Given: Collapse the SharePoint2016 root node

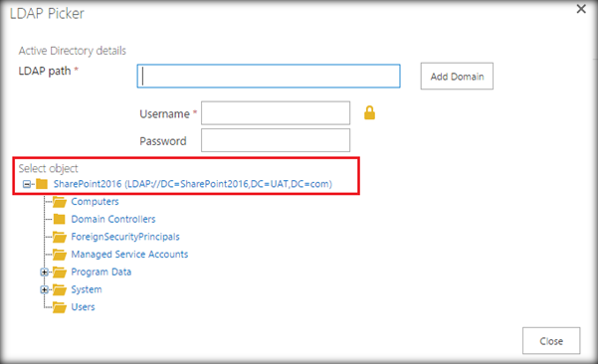Looking at the screenshot, I should point(27,184).
